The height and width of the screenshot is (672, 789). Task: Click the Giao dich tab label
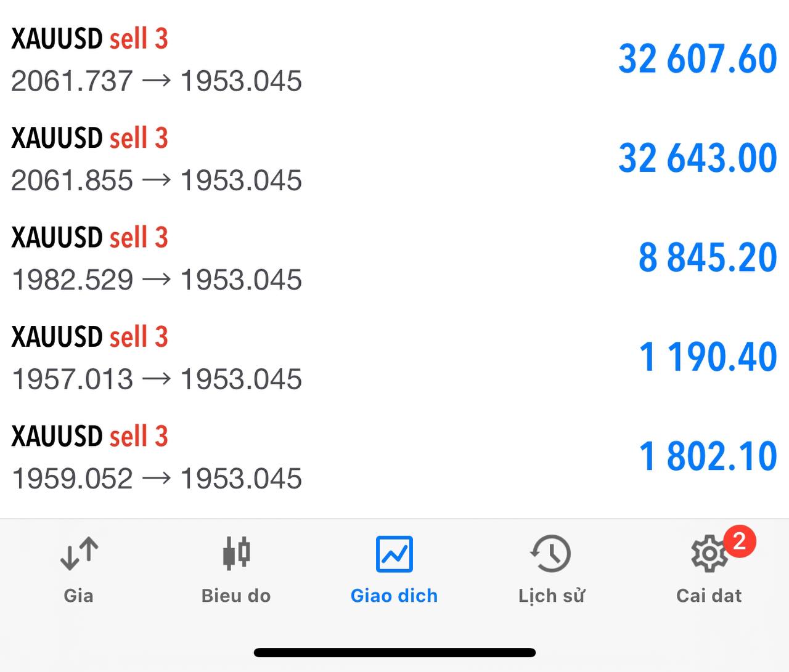point(394,596)
